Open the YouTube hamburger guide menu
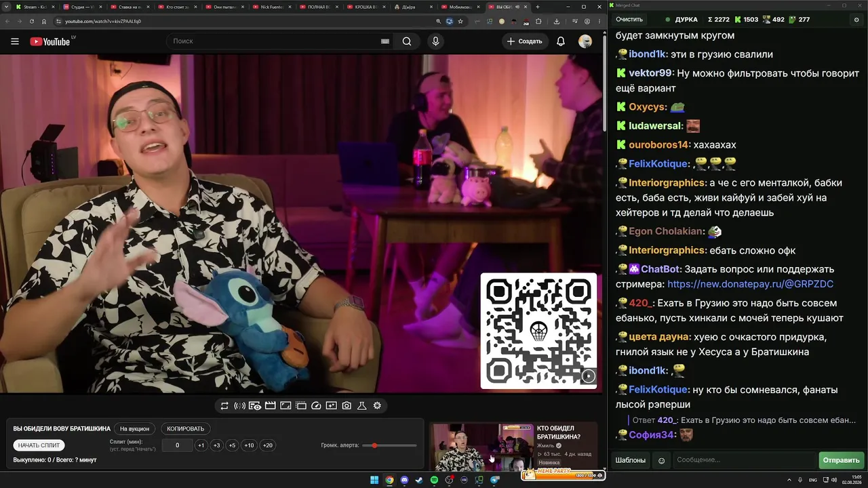Screen dimensions: 868x488 pos(15,41)
